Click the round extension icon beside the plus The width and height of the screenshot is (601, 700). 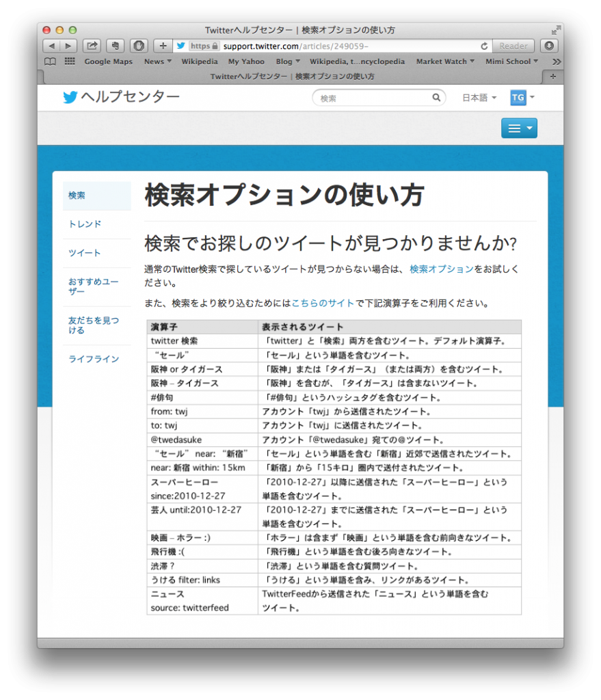pyautogui.click(x=139, y=46)
